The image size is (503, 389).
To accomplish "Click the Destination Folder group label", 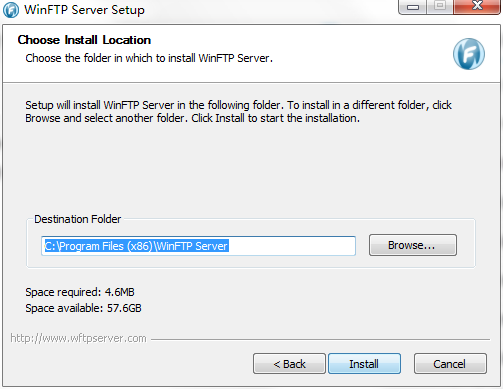I will pos(78,219).
